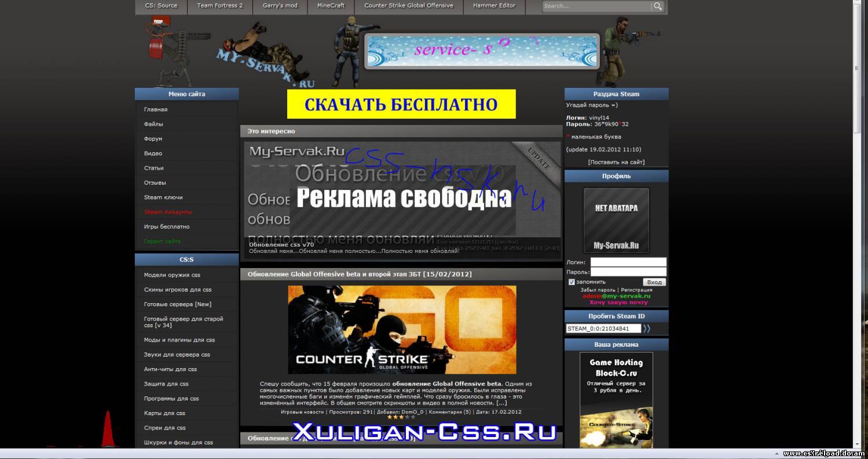Open Steam ключи menu item
Screen dimensions: 868x459
163,197
